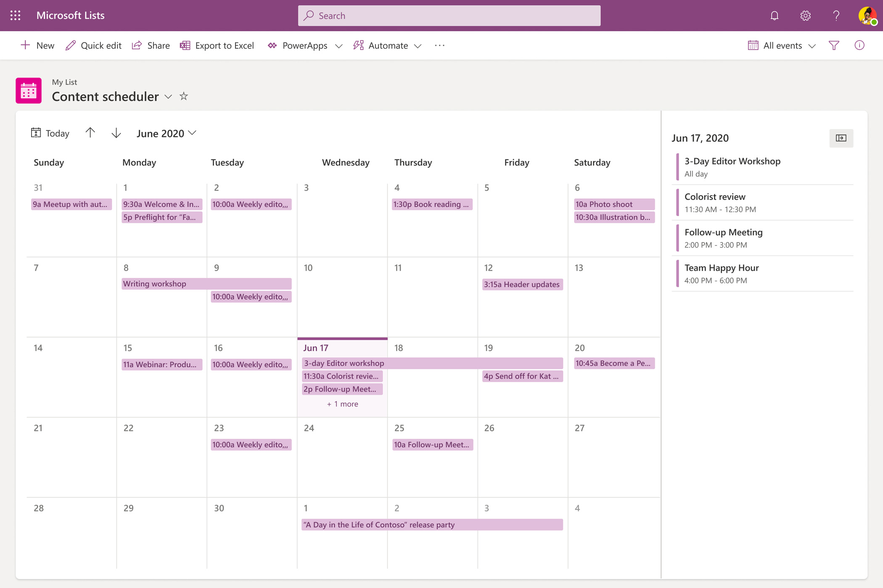Click in the Search box

click(x=449, y=16)
